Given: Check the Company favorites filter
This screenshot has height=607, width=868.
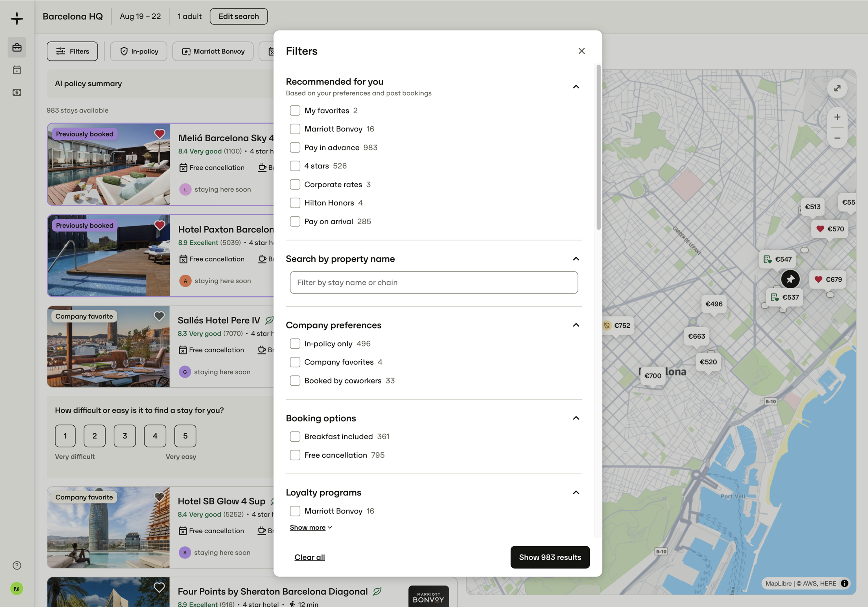Looking at the screenshot, I should point(295,362).
